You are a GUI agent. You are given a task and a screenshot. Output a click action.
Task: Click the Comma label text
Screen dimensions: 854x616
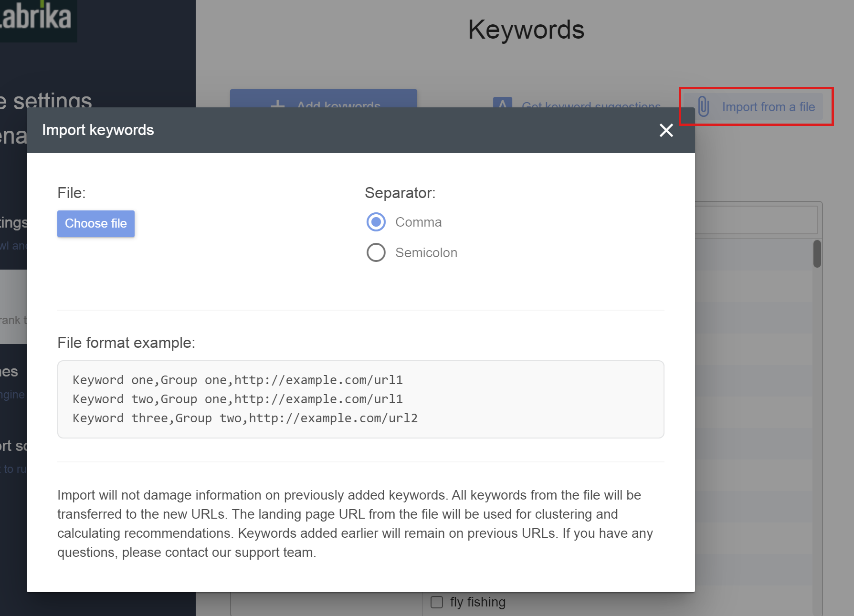pos(418,222)
